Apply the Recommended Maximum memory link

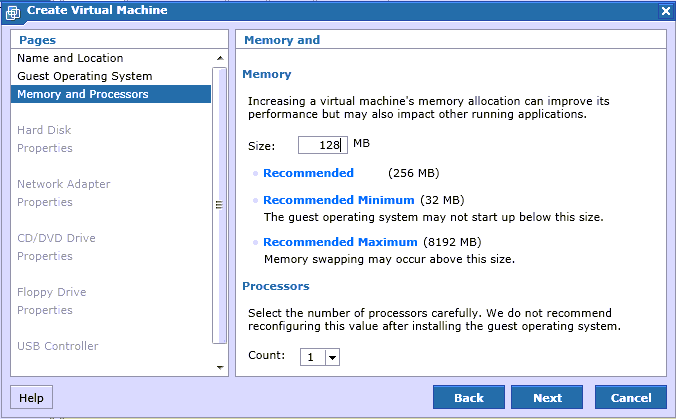(340, 242)
